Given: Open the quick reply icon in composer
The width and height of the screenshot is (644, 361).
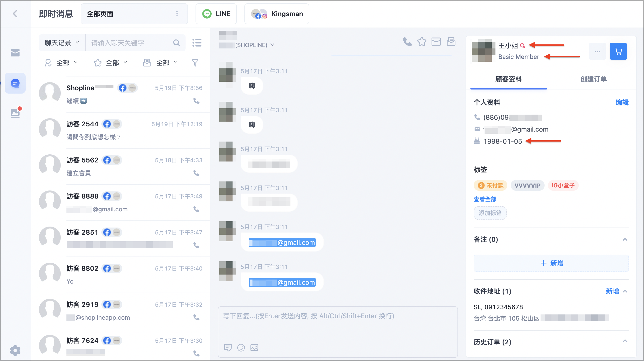Looking at the screenshot, I should (x=228, y=347).
